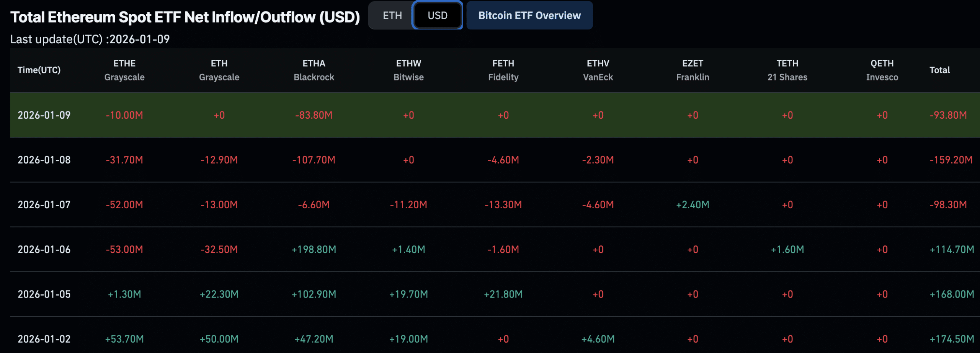Click the 2026-01-08 date row
980x353 pixels.
coord(44,160)
